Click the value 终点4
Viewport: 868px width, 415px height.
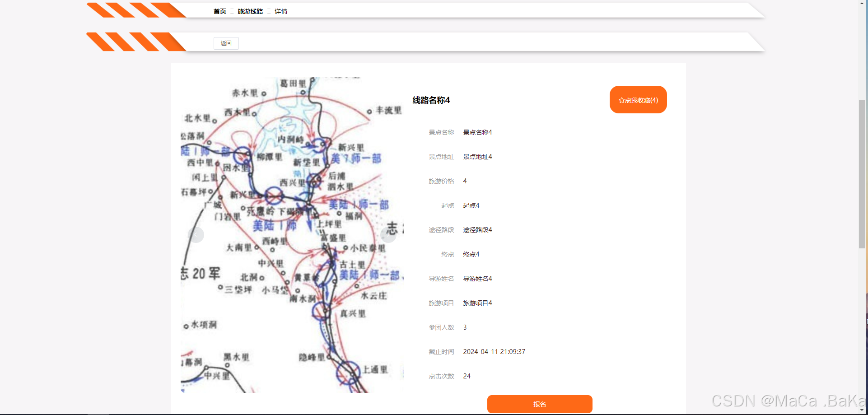pyautogui.click(x=471, y=254)
